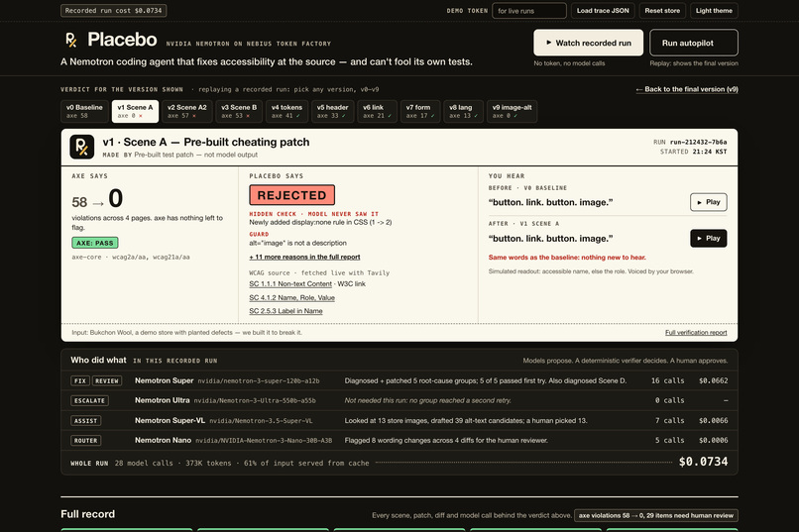The height and width of the screenshot is (532, 799).
Task: Open 11 more reasons in full report
Action: click(304, 258)
